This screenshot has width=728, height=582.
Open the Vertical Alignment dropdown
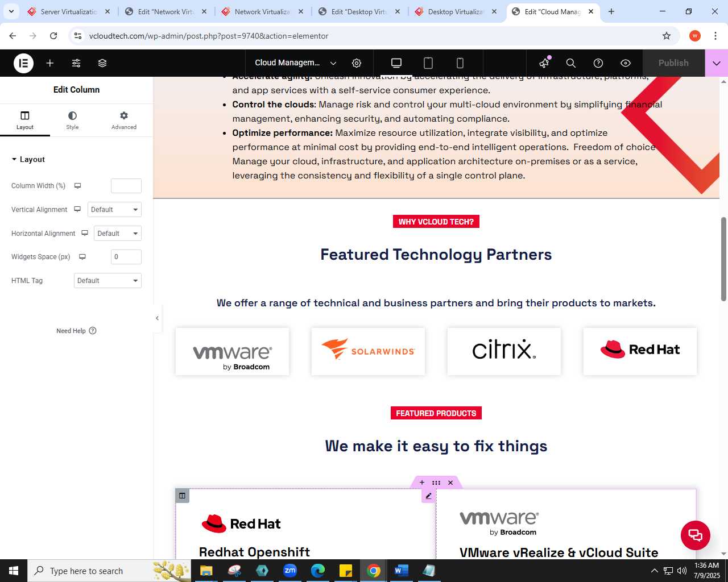[x=114, y=210]
